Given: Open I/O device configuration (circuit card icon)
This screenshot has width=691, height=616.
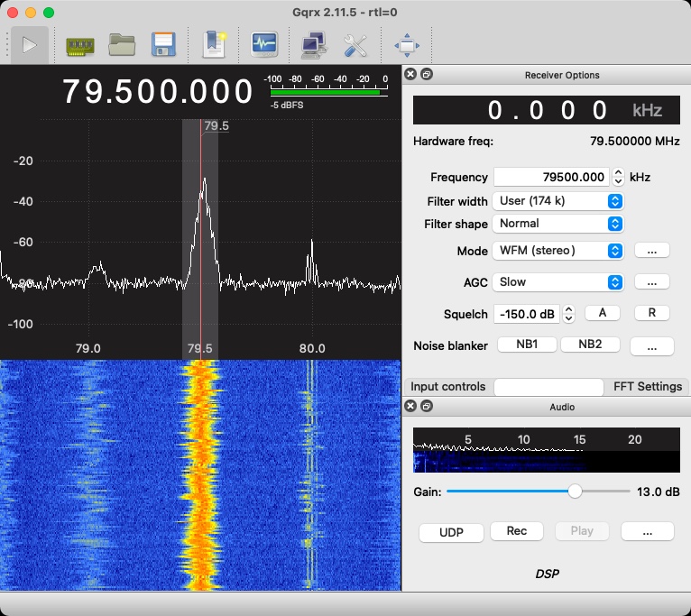Looking at the screenshot, I should (x=80, y=44).
